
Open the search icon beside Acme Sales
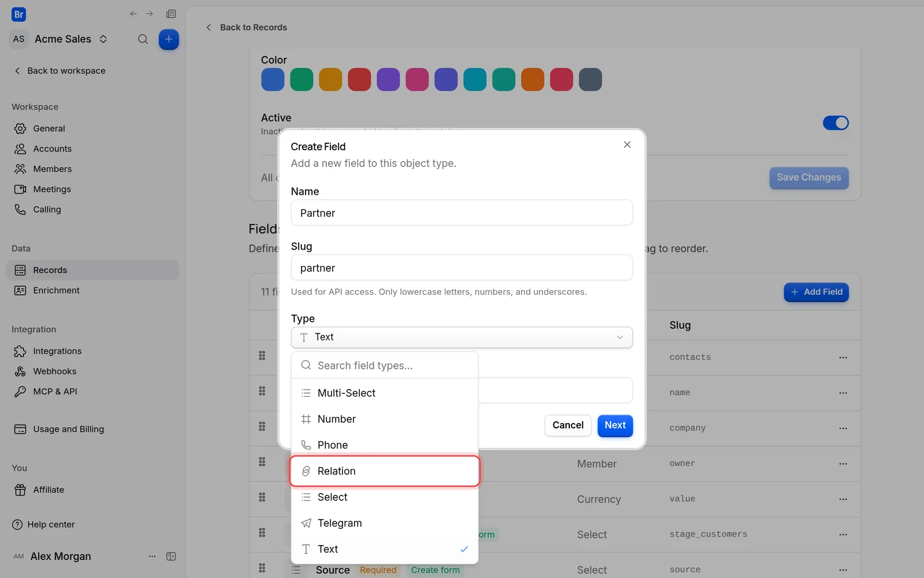(143, 39)
